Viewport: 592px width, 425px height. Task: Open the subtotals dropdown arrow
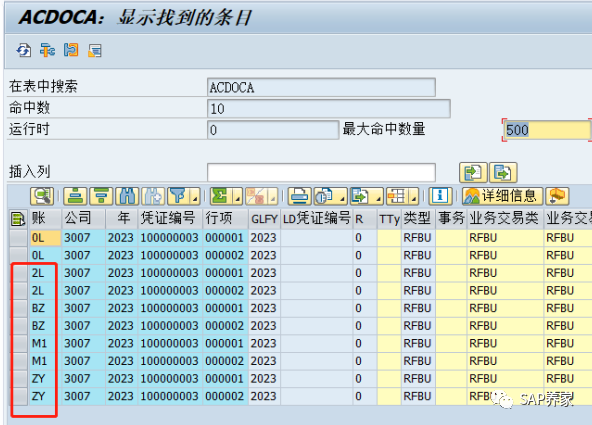point(273,197)
